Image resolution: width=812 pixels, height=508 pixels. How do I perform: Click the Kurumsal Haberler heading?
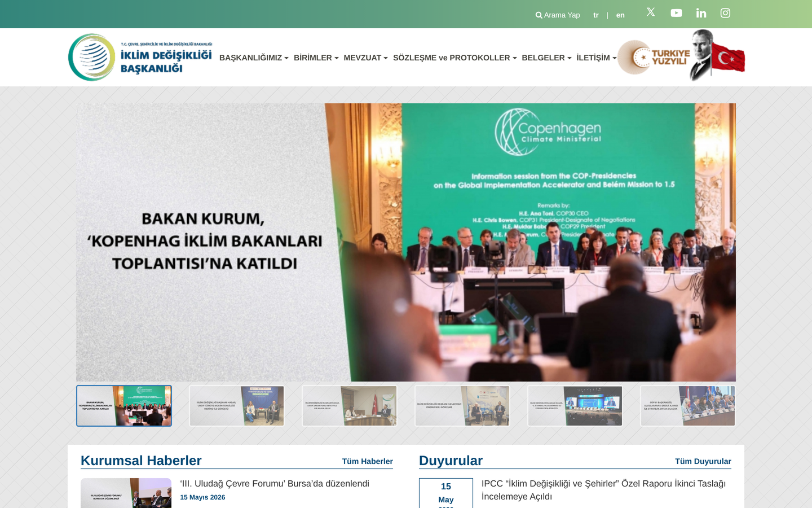(x=141, y=461)
